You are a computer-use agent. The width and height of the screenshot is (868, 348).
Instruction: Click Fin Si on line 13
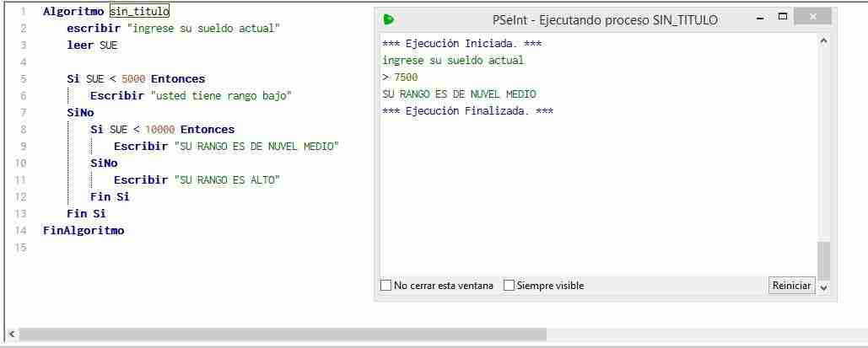click(86, 213)
